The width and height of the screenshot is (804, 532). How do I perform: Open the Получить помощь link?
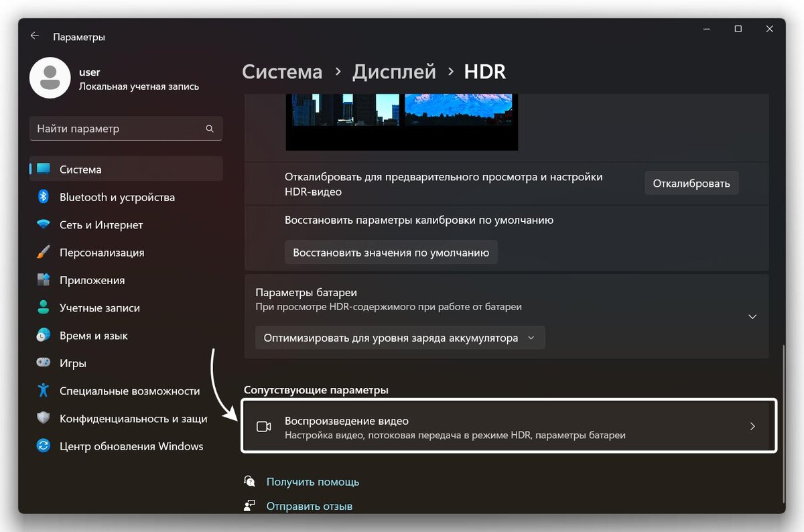(312, 481)
